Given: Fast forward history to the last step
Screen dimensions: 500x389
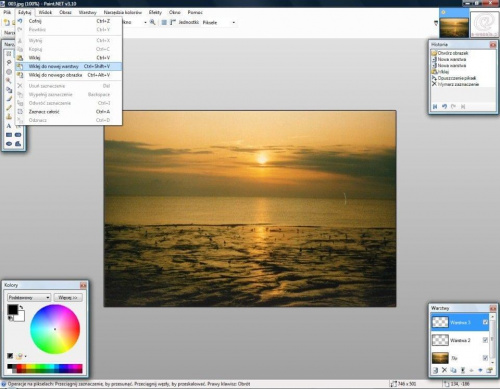Looking at the screenshot, I should tap(463, 107).
